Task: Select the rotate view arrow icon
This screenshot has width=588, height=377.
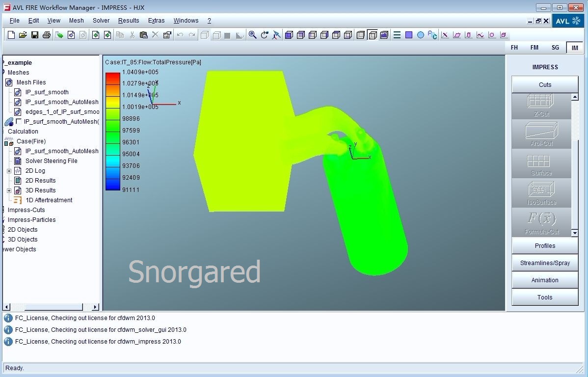Action: pyautogui.click(x=265, y=35)
